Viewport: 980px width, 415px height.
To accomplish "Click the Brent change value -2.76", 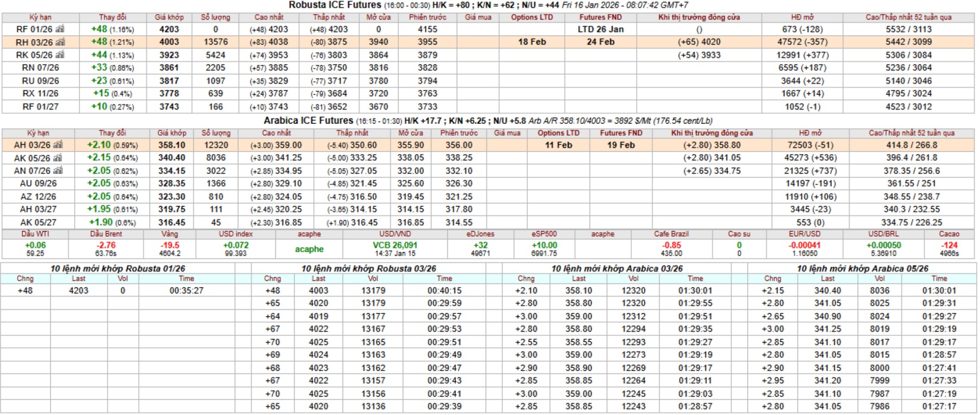I will 106,245.
